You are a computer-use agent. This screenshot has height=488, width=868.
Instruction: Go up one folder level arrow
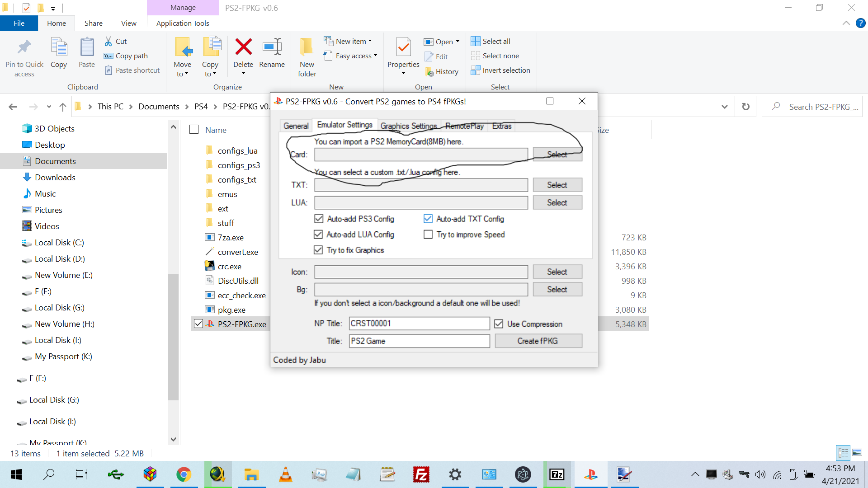(x=63, y=107)
